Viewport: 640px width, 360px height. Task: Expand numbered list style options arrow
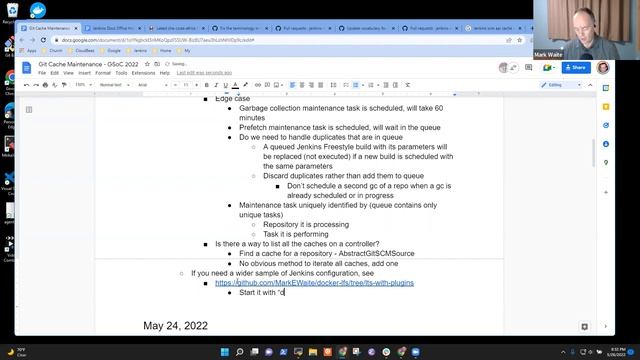(378, 85)
